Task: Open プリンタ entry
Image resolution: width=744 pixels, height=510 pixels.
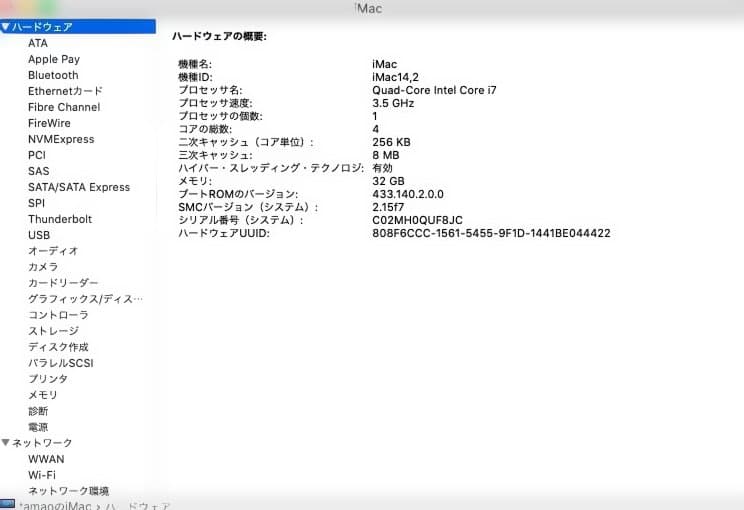Action: 48,379
